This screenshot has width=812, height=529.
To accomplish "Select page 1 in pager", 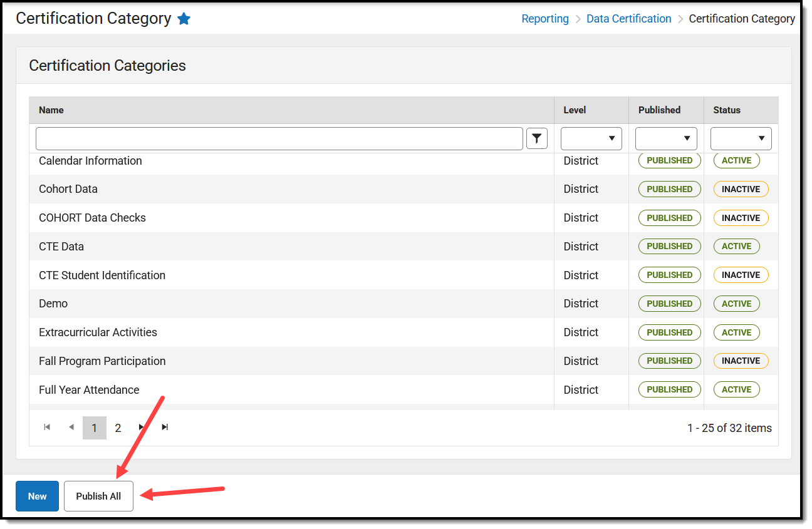I will pyautogui.click(x=95, y=428).
